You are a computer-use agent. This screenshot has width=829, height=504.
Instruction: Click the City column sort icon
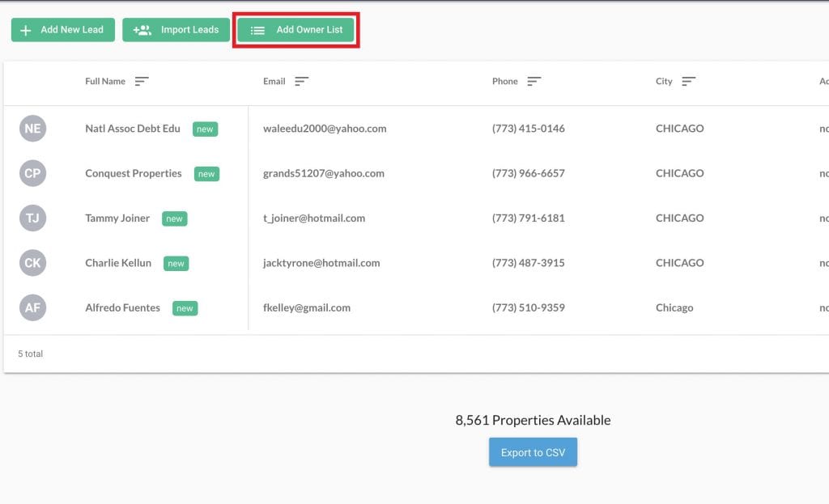coord(688,81)
